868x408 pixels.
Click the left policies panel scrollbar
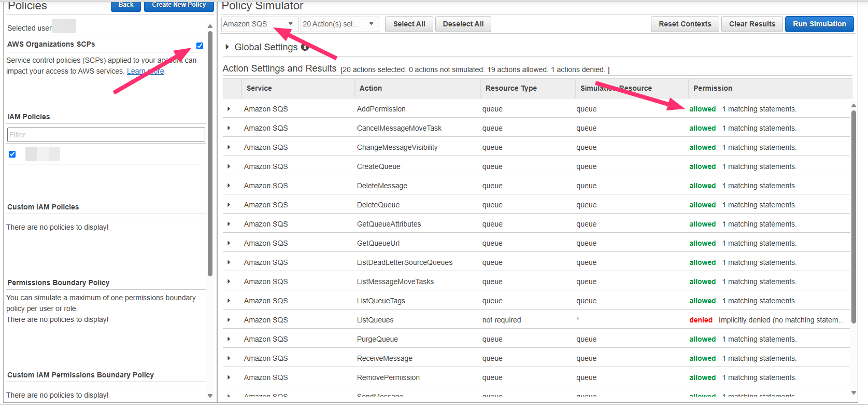(x=210, y=153)
